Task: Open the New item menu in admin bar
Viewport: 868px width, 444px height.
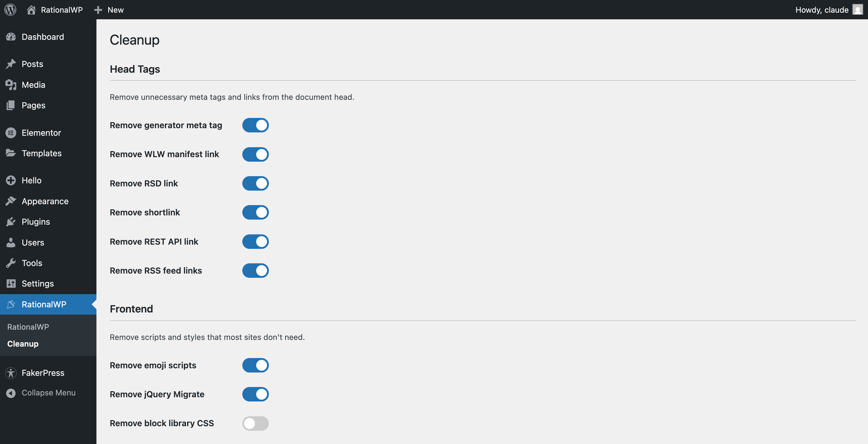Action: point(108,9)
